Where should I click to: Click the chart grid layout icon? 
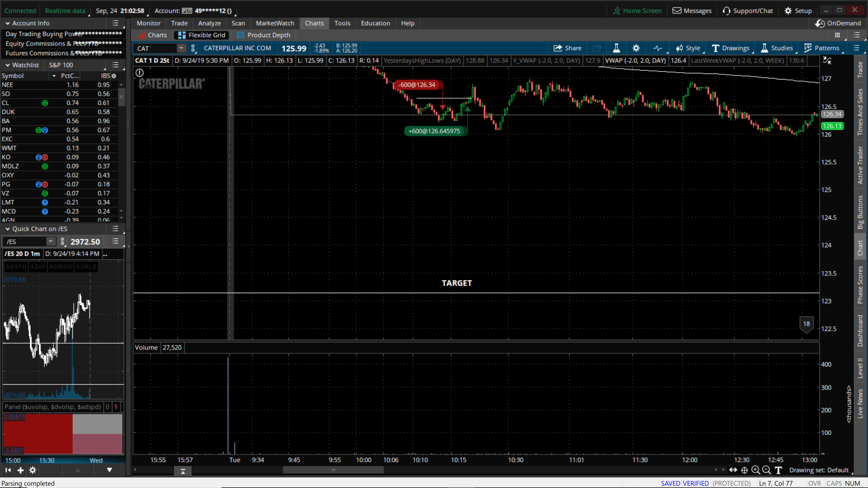coord(837,35)
